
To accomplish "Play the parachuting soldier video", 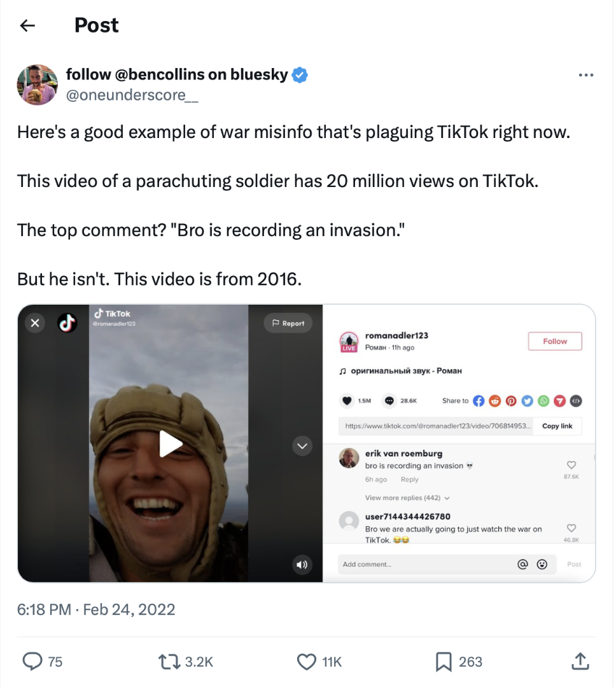I will click(170, 443).
